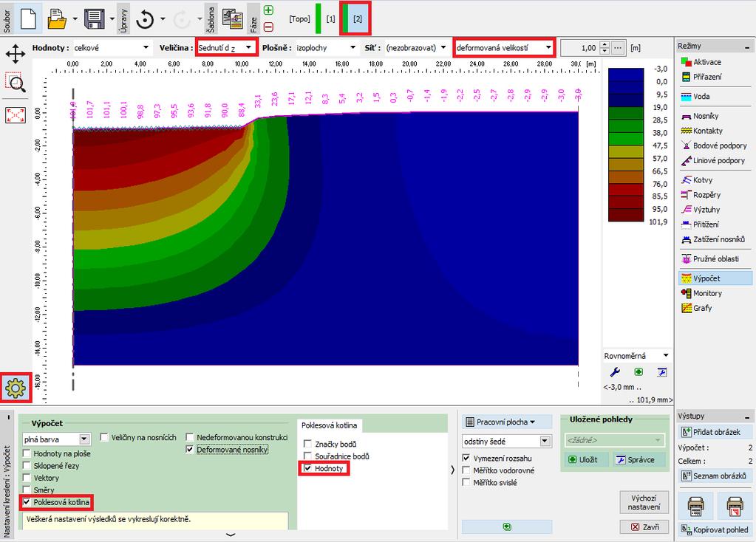Open deformovaná velikostí dropdown
Image resolution: width=756 pixels, height=542 pixels.
(504, 48)
